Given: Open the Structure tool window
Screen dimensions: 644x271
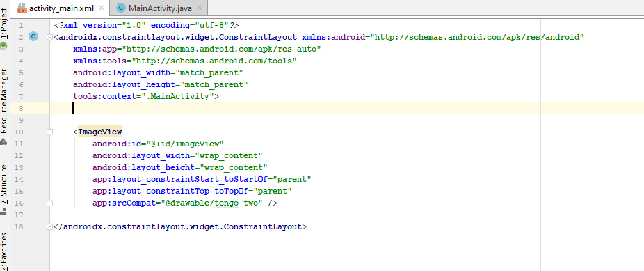Looking at the screenshot, I should 4,189.
